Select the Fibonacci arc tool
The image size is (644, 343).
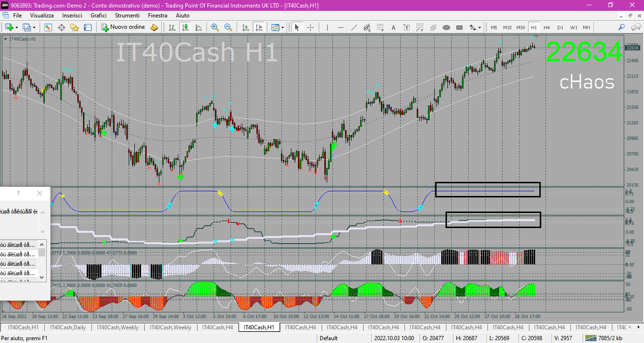pyautogui.click(x=420, y=27)
